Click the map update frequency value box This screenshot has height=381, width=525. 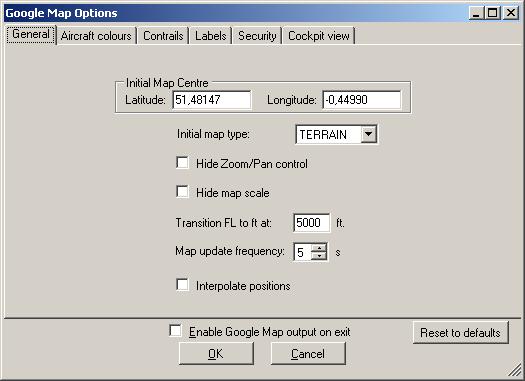coord(302,252)
